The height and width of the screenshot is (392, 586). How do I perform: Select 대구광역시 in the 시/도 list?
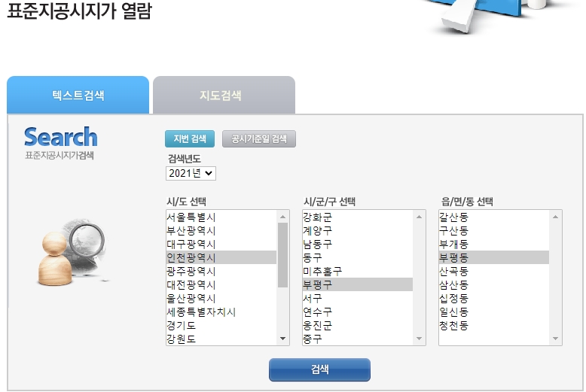tap(221, 244)
